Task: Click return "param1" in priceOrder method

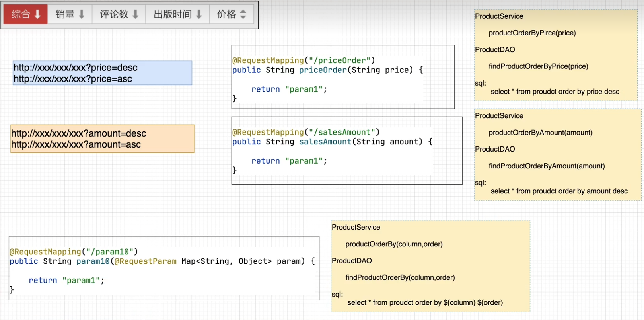Action: [289, 89]
